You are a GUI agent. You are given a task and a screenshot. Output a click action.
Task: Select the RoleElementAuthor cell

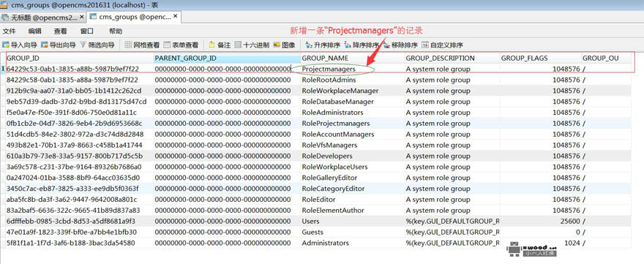coord(353,210)
